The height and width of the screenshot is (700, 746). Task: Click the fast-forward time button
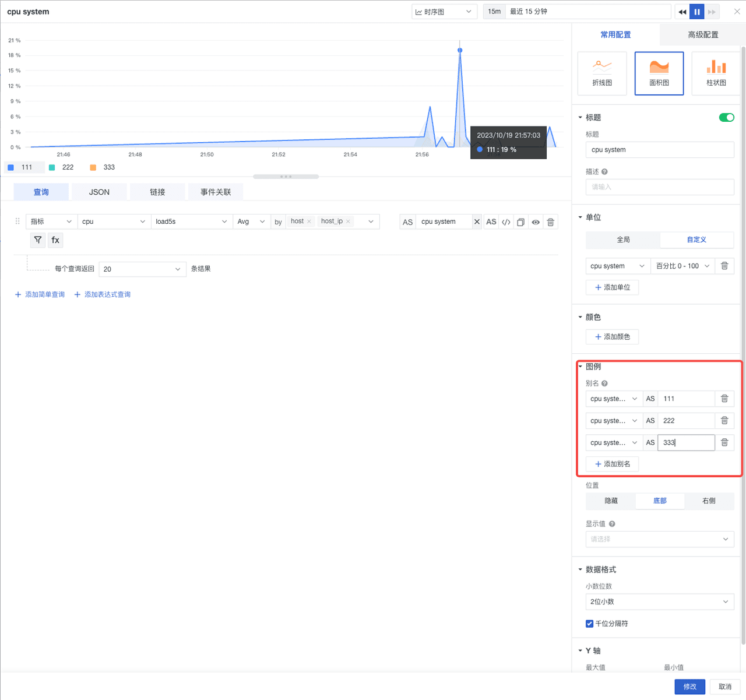[712, 12]
